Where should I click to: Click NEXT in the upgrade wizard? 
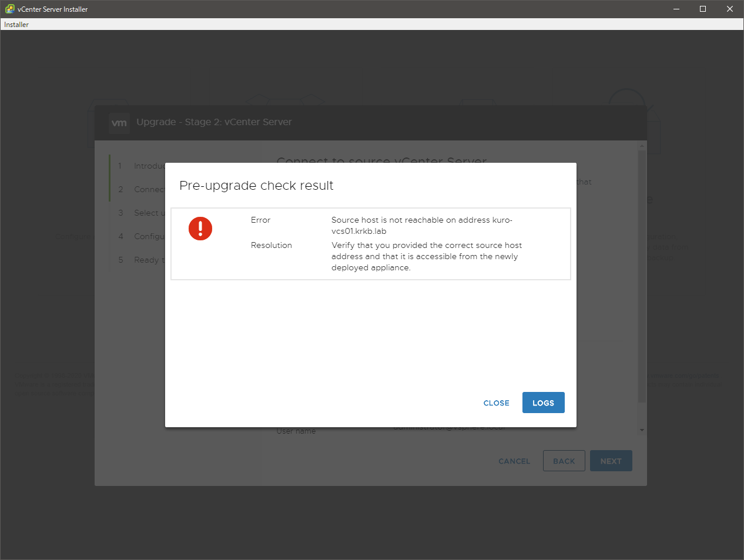coord(611,461)
